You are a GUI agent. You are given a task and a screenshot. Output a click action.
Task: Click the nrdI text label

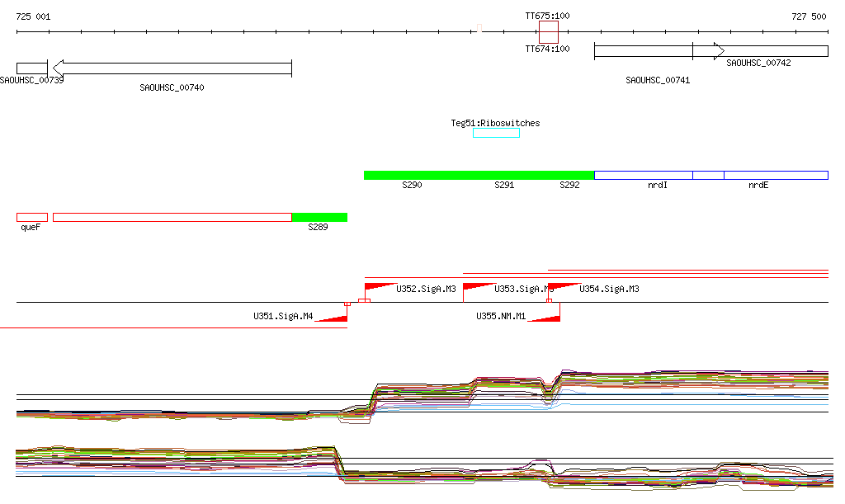pyautogui.click(x=658, y=186)
